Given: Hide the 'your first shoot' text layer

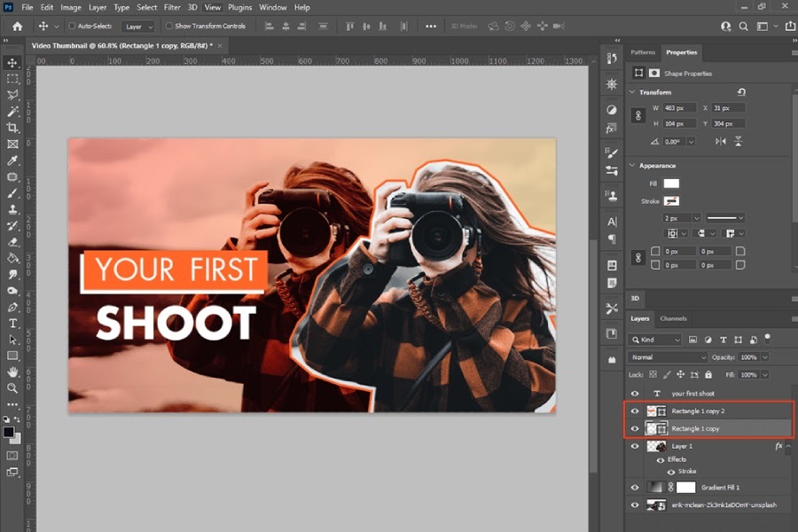Looking at the screenshot, I should click(635, 394).
